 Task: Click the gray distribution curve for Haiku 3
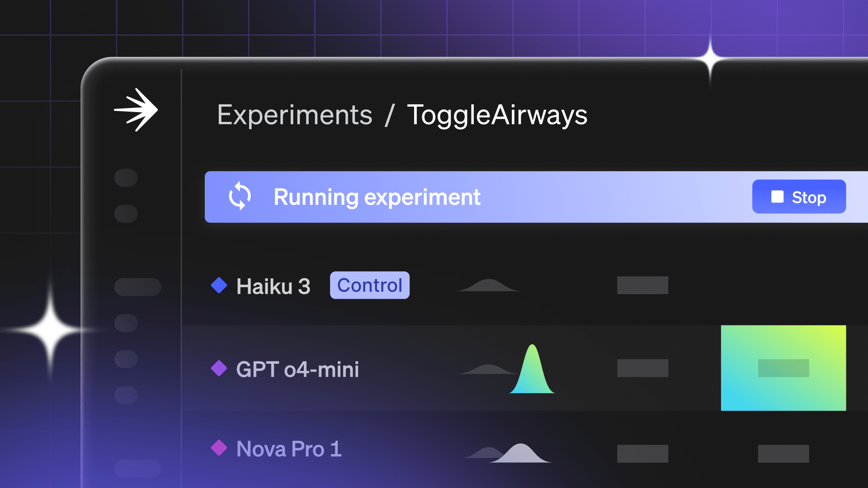[488, 286]
